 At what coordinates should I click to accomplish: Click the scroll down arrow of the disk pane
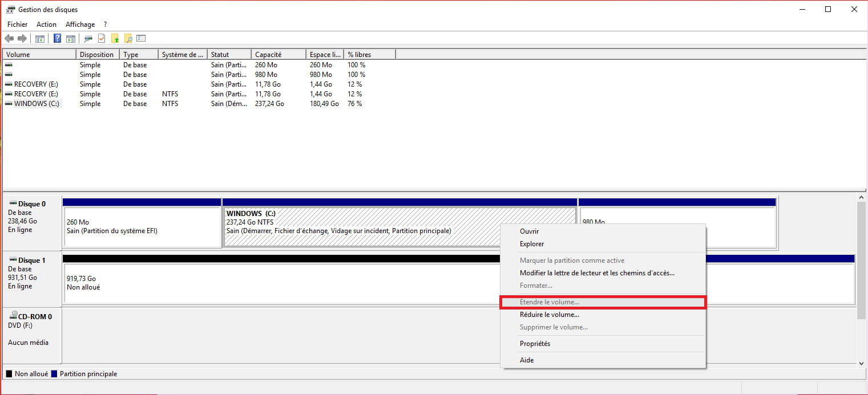pos(861,363)
